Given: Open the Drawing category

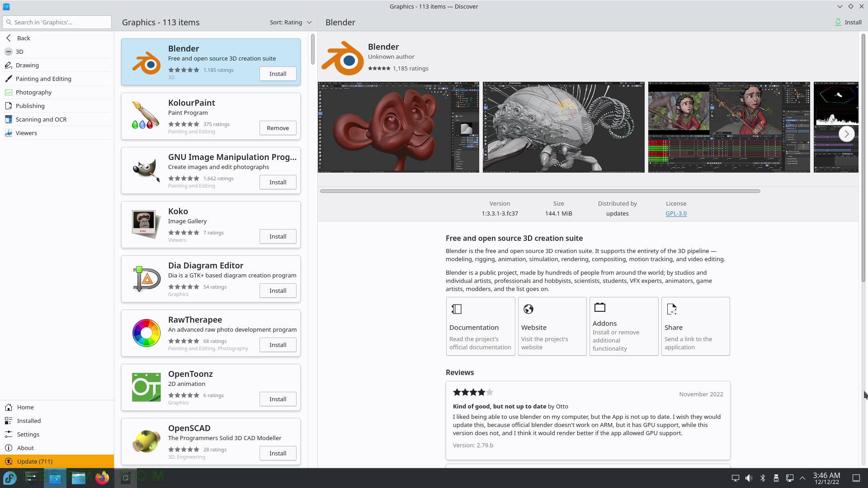Looking at the screenshot, I should (x=57, y=65).
